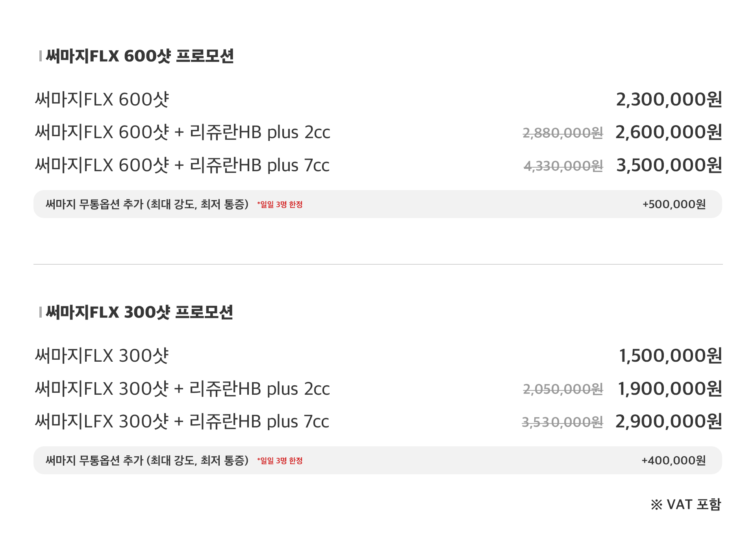This screenshot has width=756, height=551.
Task: Select the 2,600,000원 discounted price
Action: coord(669,132)
